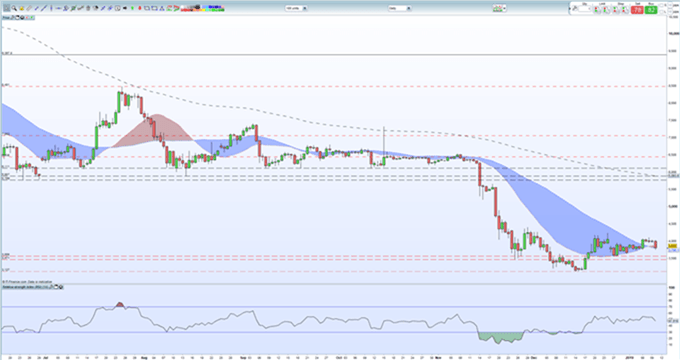Select the horizontal line drawing tool
Screen dimensions: 680x360
coord(59,8)
